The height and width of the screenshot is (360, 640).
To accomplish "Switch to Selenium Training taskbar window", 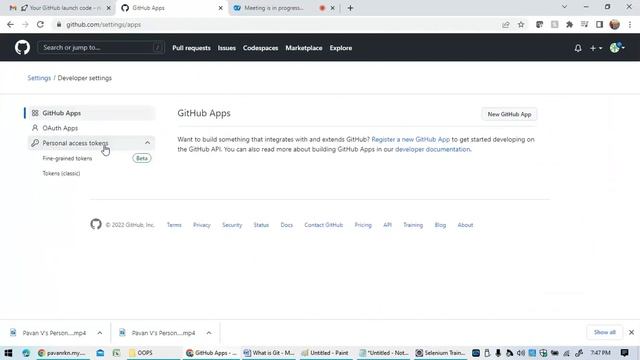I will tap(440, 353).
